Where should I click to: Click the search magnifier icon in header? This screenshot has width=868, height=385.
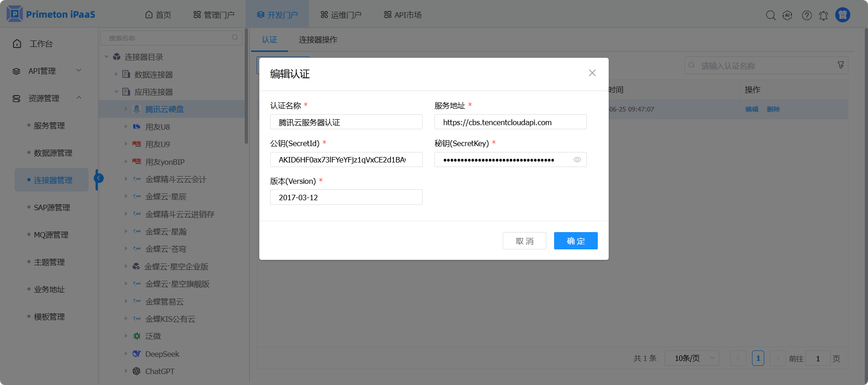pyautogui.click(x=770, y=15)
